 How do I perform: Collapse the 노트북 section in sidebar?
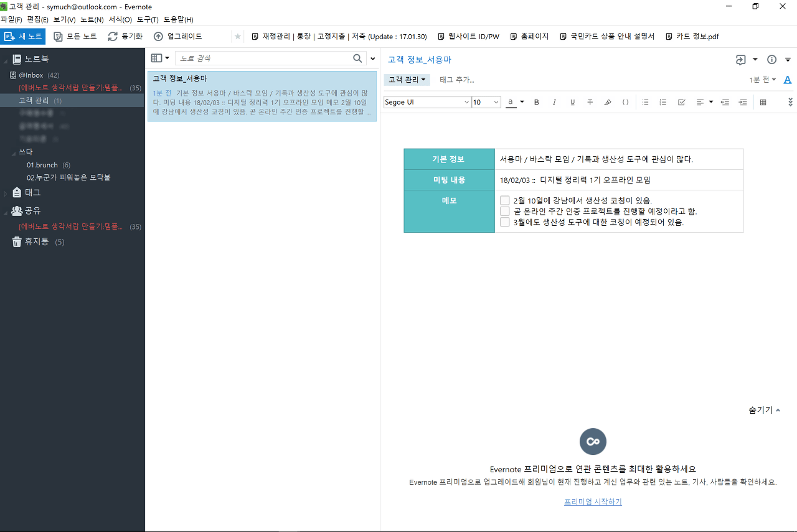click(x=5, y=60)
